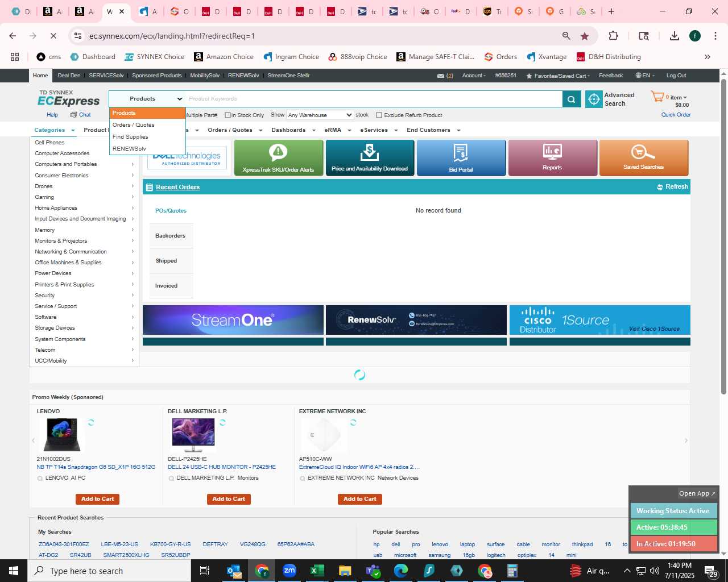Open the Saved Searches tile
Image resolution: width=728 pixels, height=582 pixels.
click(x=644, y=158)
